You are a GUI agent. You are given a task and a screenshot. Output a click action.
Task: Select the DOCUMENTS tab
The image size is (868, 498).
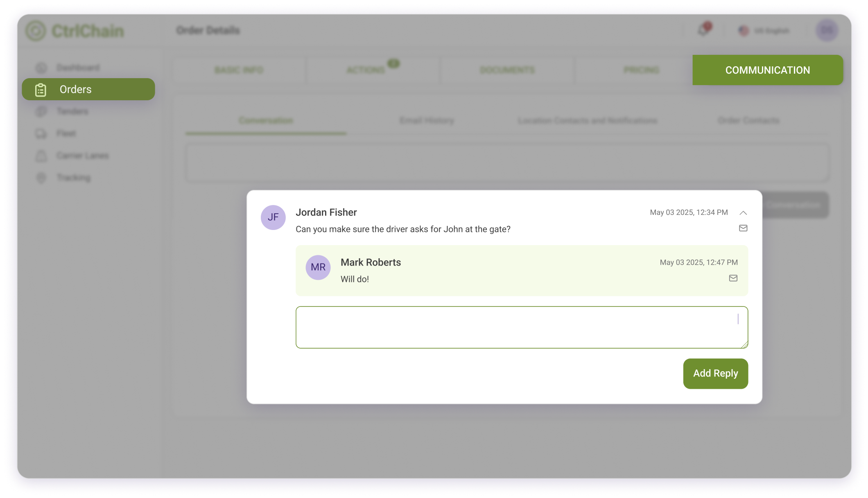tap(507, 70)
